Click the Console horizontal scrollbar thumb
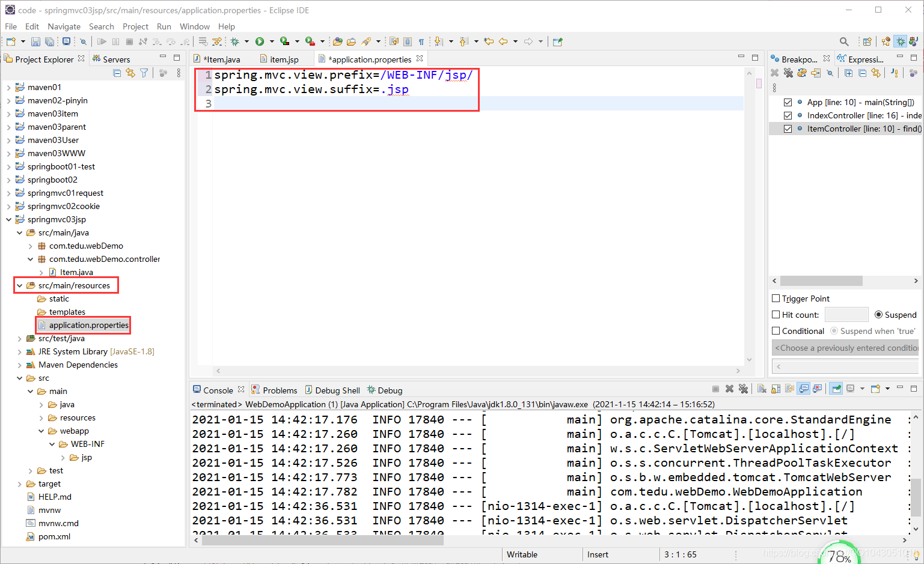The height and width of the screenshot is (564, 924). 323,540
